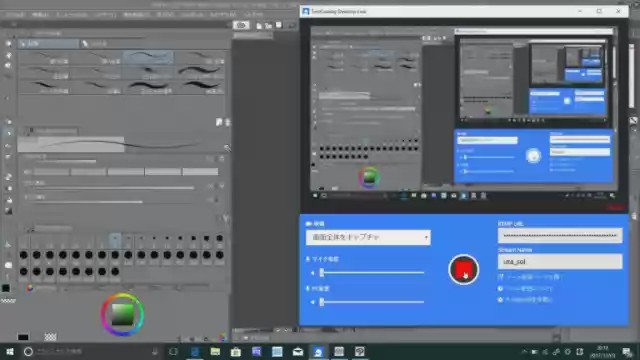Image resolution: width=640 pixels, height=360 pixels.
Task: Open the screen capture mode dropdown
Action: (x=368, y=237)
